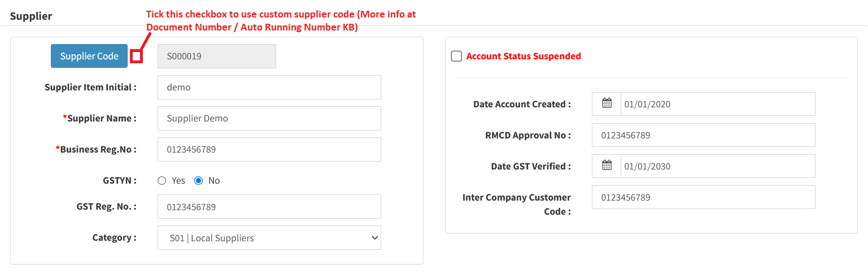
Task: Click the Supplier Item Initial field
Action: [269, 88]
